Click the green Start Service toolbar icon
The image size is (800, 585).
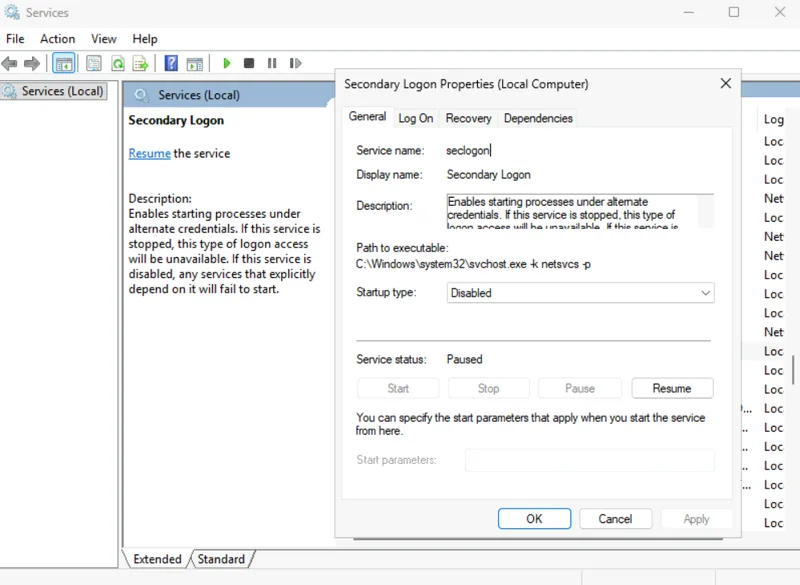tap(227, 63)
